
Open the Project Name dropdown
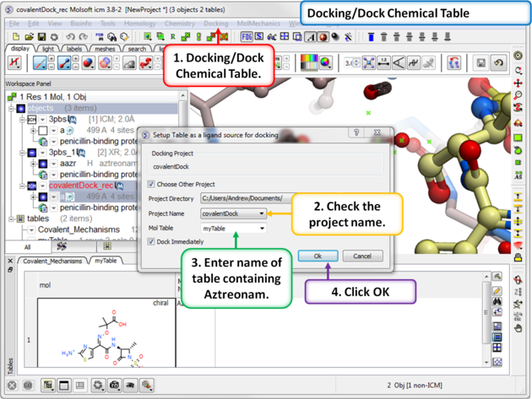(x=262, y=213)
